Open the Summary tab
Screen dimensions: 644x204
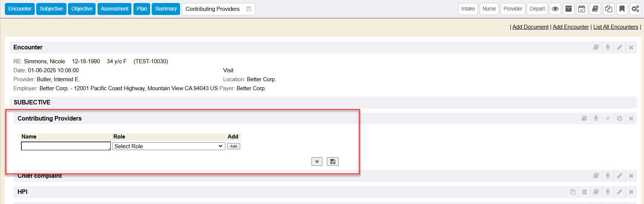point(166,9)
